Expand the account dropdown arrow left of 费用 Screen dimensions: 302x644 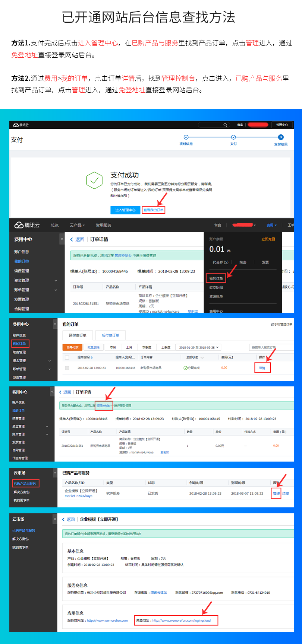pos(255,225)
